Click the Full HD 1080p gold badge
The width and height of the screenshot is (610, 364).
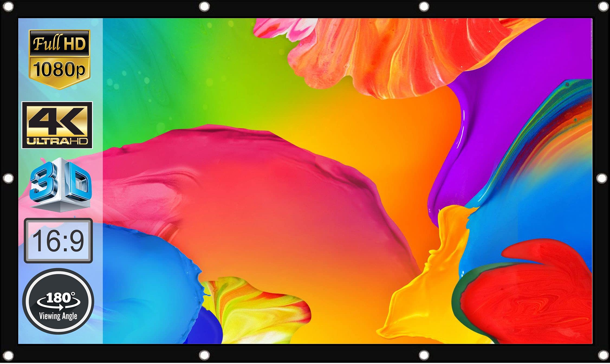point(59,59)
